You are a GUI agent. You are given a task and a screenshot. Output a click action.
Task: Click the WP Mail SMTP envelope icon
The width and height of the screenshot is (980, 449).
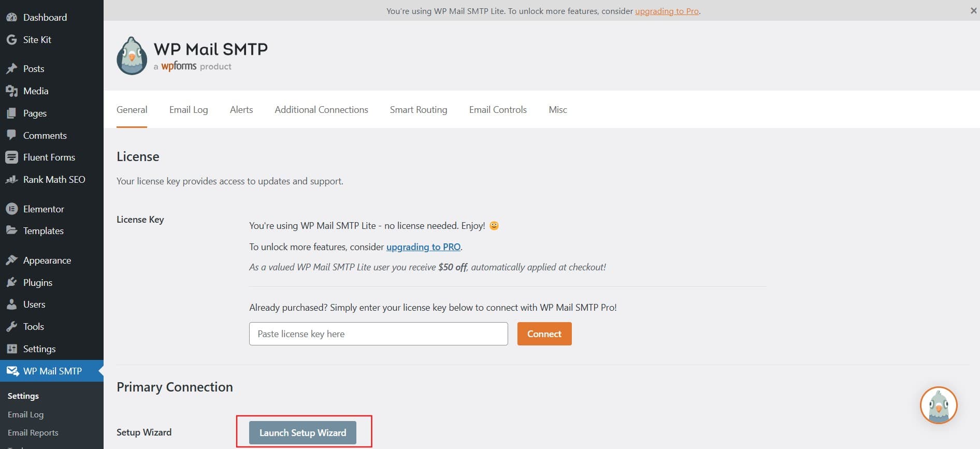point(12,371)
